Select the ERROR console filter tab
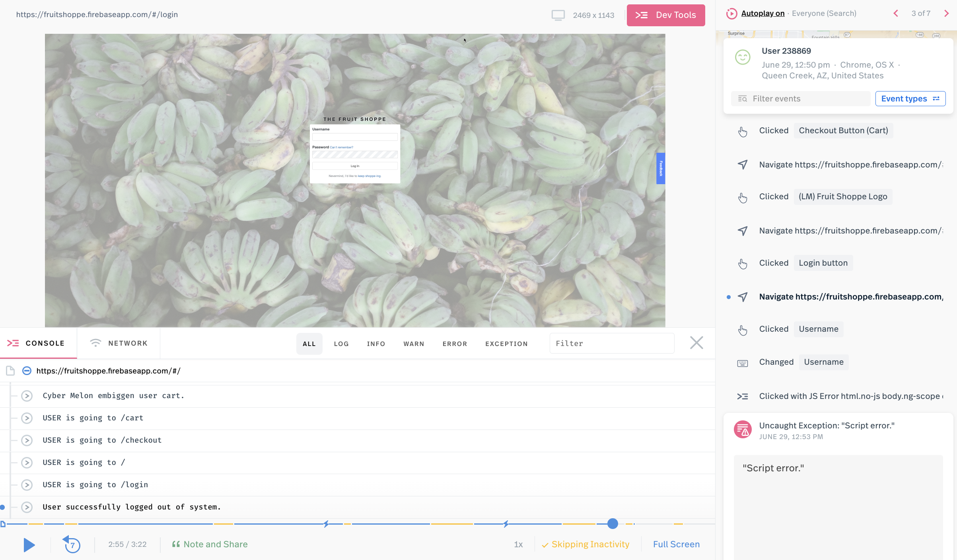Viewport: 957px width, 560px height. (x=455, y=344)
